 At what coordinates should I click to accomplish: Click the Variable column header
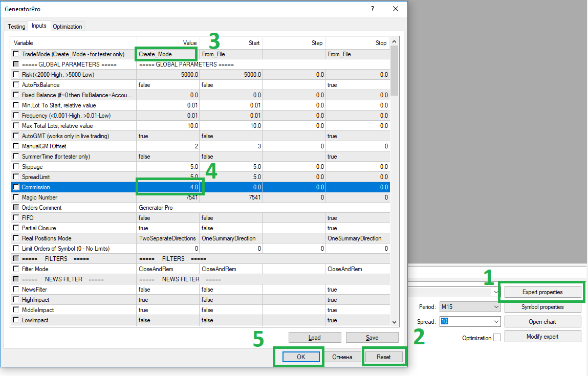click(x=74, y=43)
